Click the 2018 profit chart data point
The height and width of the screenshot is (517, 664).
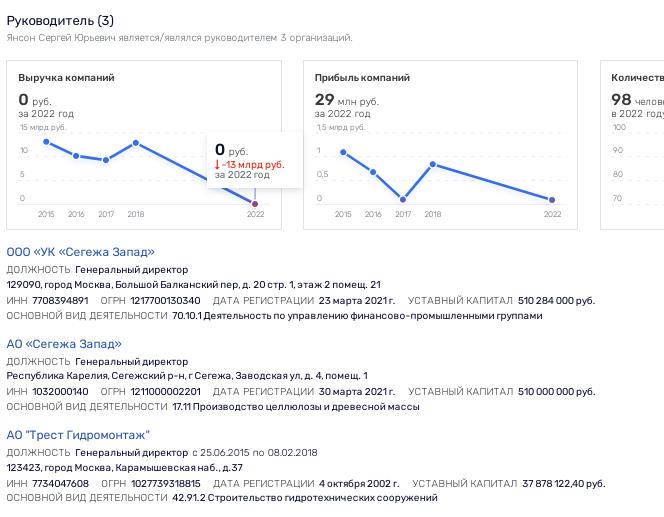pyautogui.click(x=433, y=164)
